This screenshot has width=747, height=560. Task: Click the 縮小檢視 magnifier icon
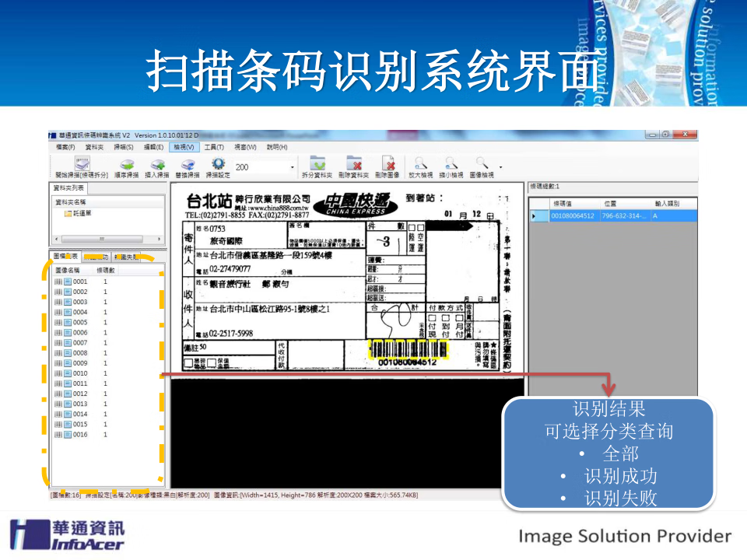coord(451,163)
